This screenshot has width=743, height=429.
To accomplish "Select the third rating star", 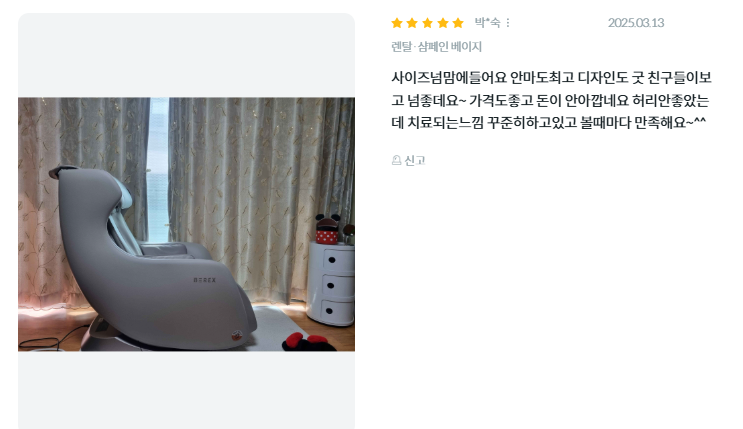I will tap(427, 23).
